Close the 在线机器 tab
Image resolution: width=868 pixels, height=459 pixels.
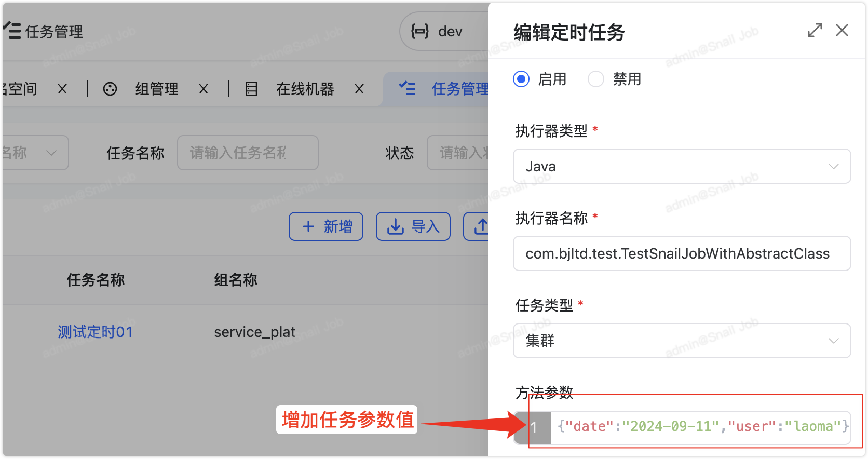(x=359, y=89)
